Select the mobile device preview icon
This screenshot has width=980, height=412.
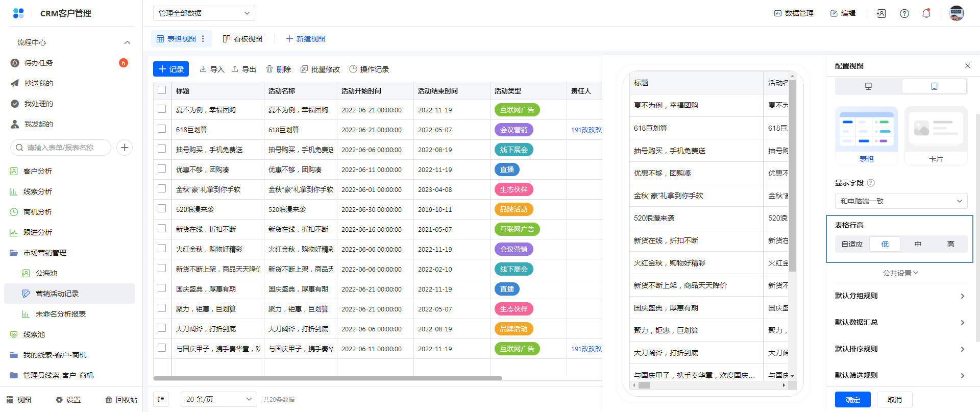934,86
